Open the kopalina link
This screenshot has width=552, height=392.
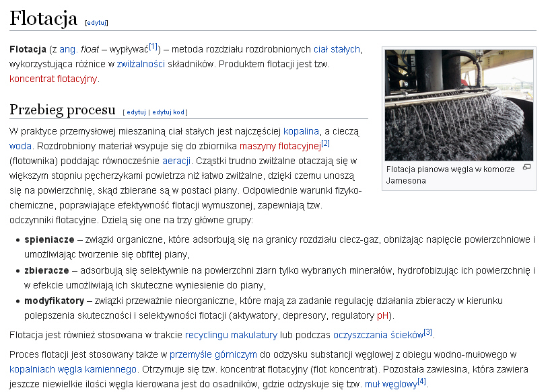click(x=301, y=132)
